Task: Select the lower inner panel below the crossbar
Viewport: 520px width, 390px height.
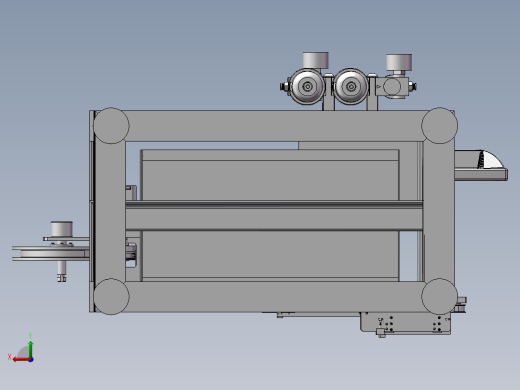Action: pos(270,255)
